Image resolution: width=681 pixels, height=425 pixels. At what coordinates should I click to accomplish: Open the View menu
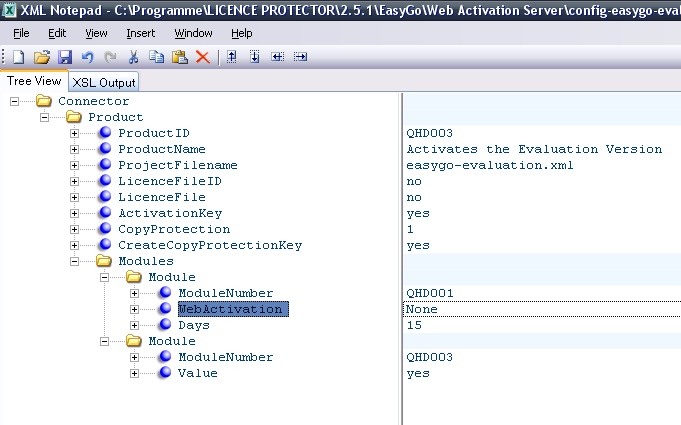click(97, 33)
